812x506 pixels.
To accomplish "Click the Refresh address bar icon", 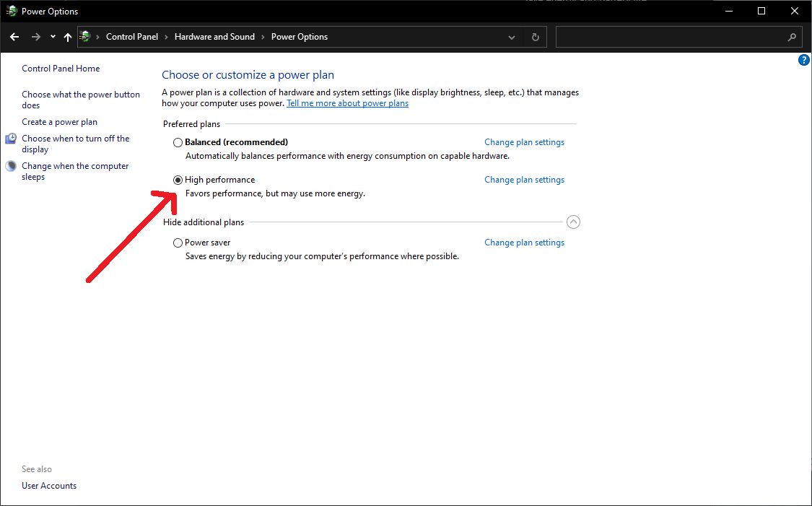I will (535, 37).
